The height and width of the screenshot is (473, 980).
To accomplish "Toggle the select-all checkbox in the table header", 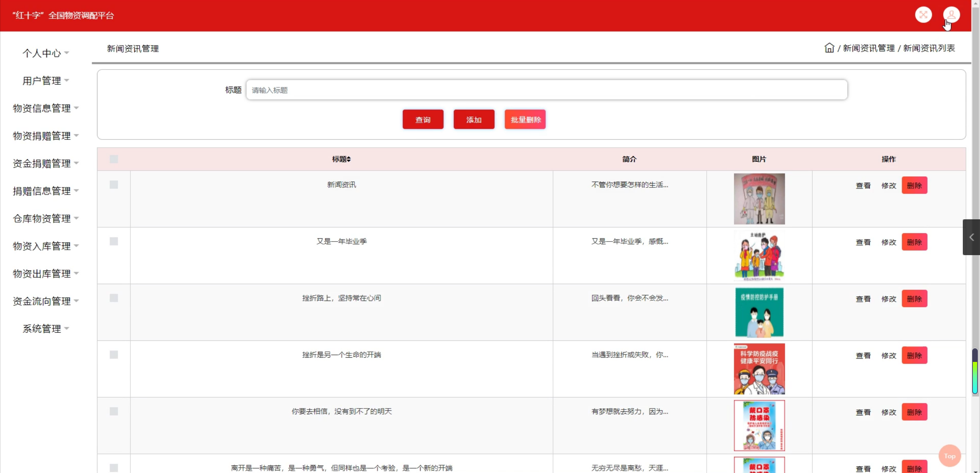I will 114,159.
